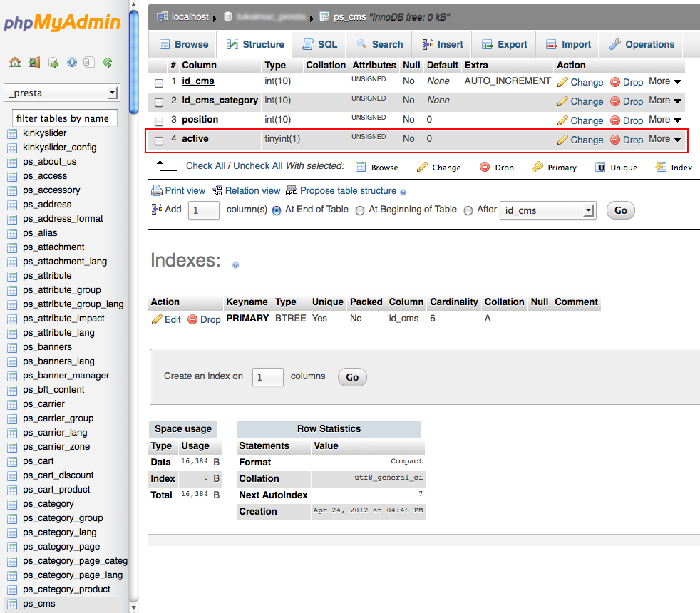Check the position column checkbox

click(159, 121)
